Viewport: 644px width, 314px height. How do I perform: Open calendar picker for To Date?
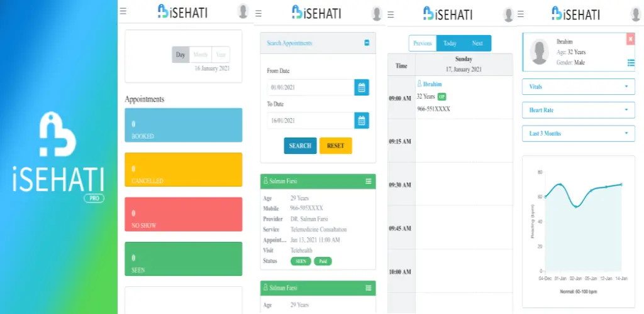pyautogui.click(x=362, y=121)
